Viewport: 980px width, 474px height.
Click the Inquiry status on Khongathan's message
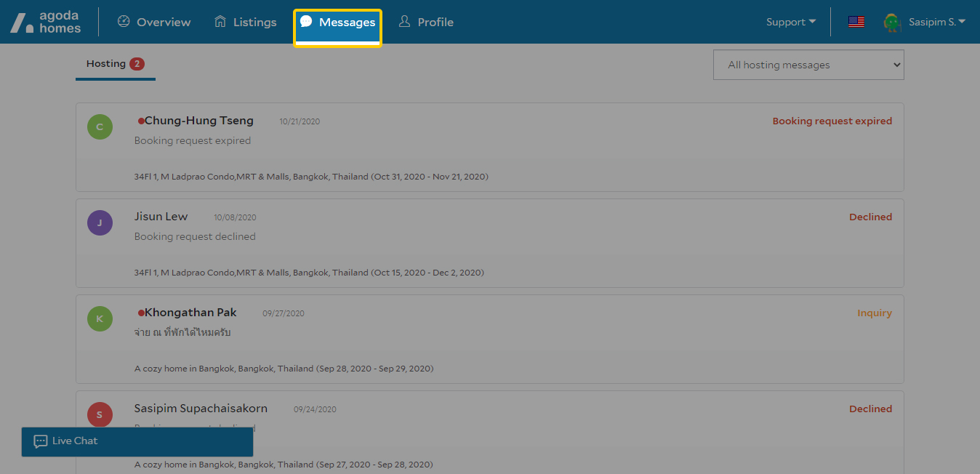tap(874, 313)
